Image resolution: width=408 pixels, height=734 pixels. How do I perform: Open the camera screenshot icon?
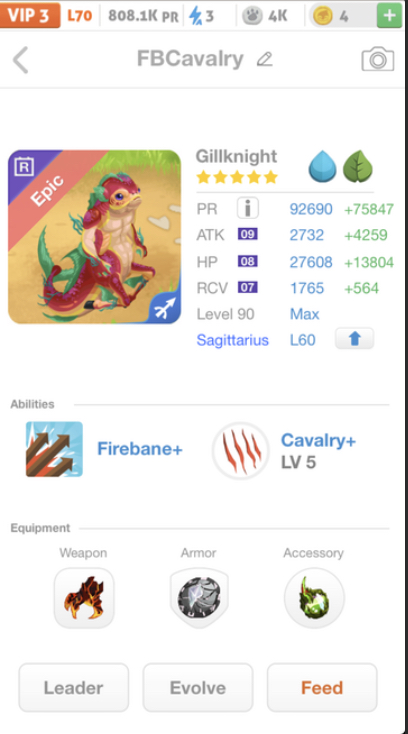point(378,59)
